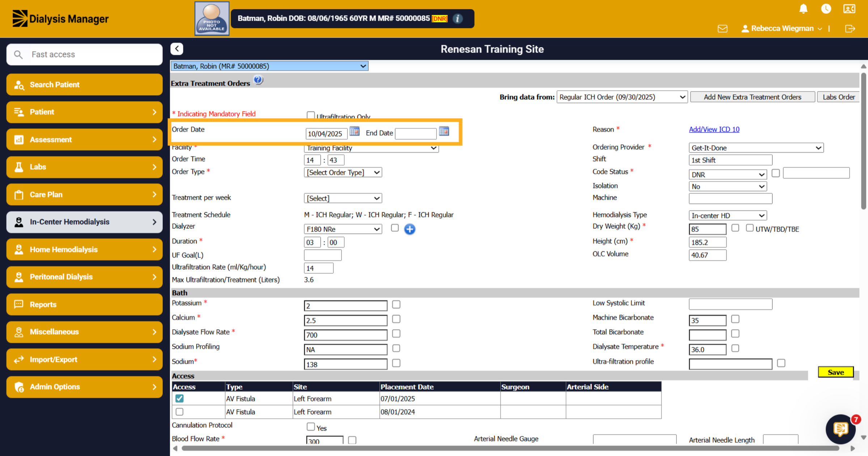Open the Select Order Type dropdown
The width and height of the screenshot is (868, 456).
pos(343,172)
